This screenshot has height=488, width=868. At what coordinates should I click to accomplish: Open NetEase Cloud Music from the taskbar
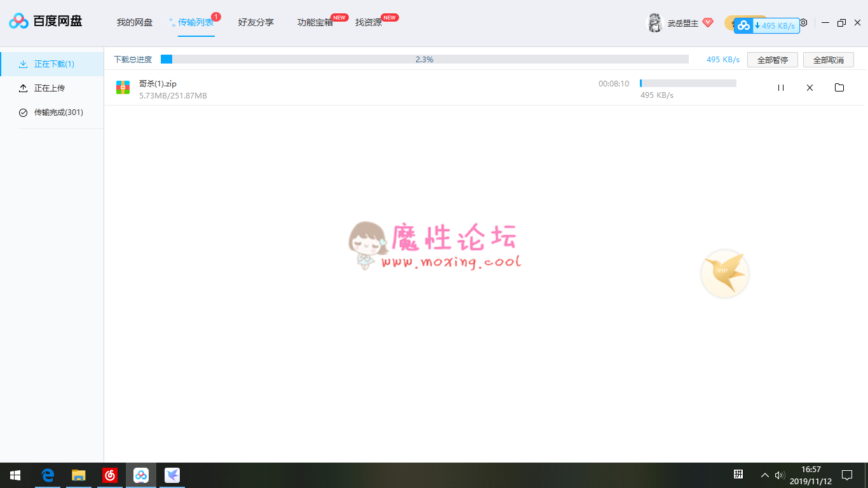pyautogui.click(x=110, y=475)
